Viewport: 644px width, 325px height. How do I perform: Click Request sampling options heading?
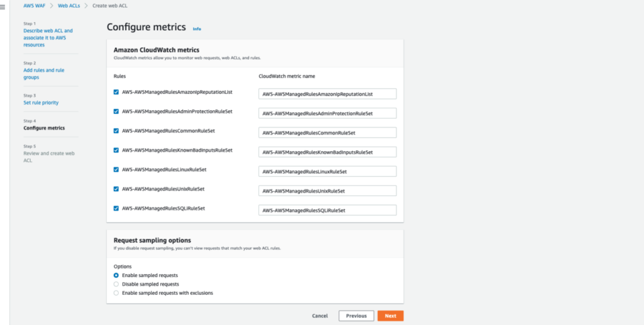click(x=152, y=240)
